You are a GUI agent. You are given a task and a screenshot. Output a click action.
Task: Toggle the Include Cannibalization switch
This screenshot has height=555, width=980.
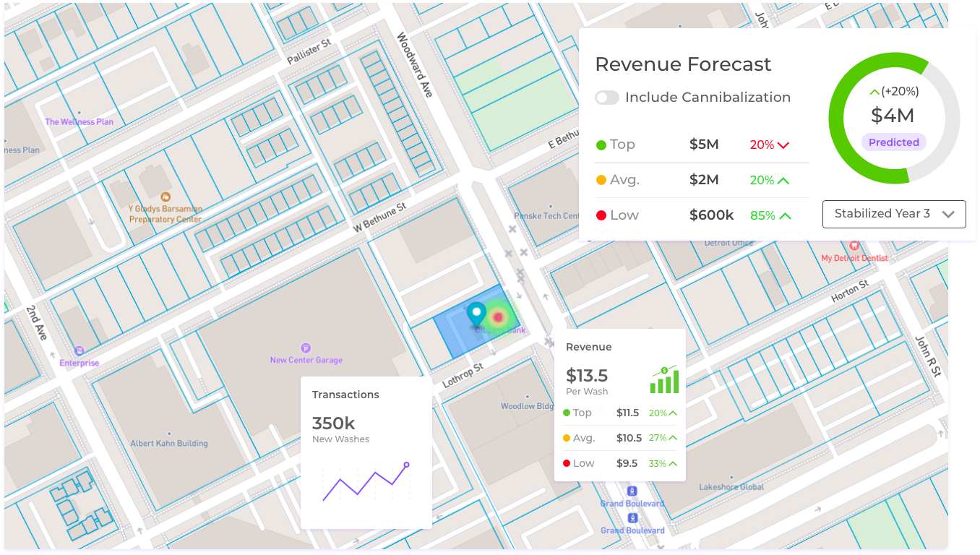click(x=607, y=98)
